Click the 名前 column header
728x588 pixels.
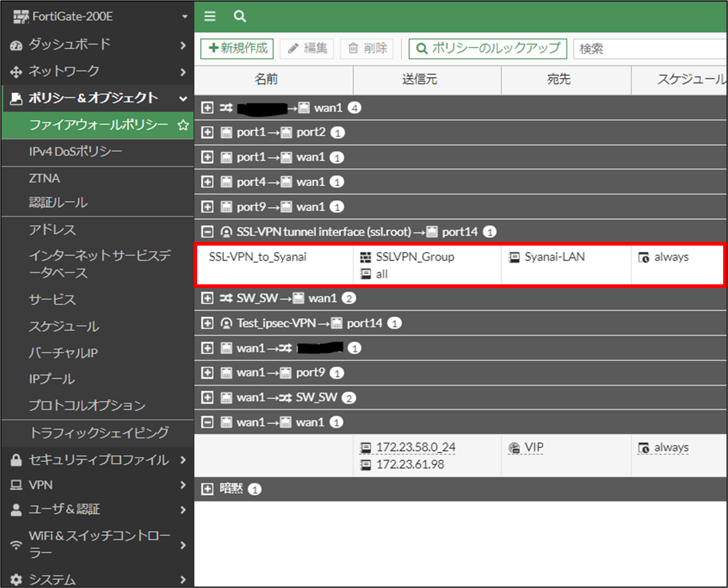(266, 79)
